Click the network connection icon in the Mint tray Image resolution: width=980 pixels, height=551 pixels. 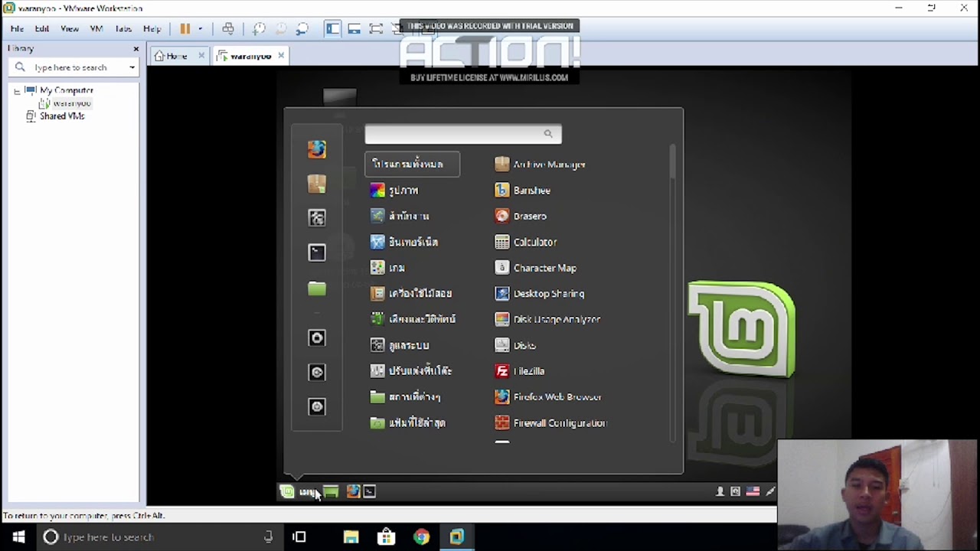770,492
